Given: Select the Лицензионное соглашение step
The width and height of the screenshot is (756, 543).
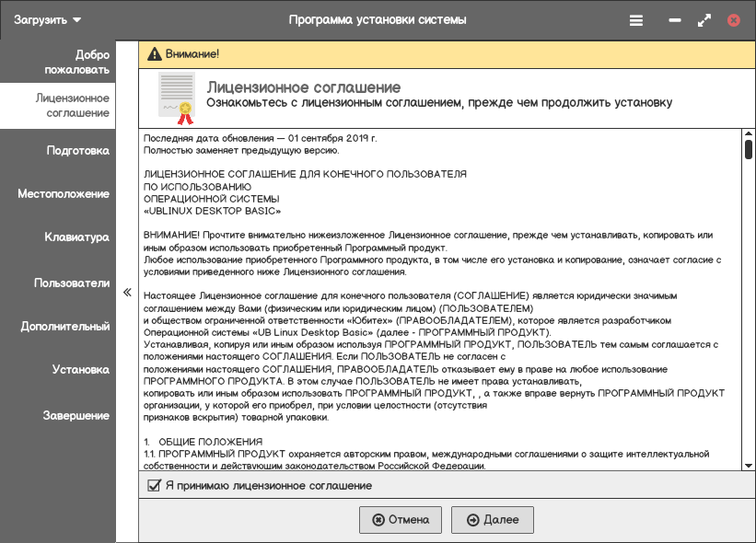Looking at the screenshot, I should click(58, 106).
